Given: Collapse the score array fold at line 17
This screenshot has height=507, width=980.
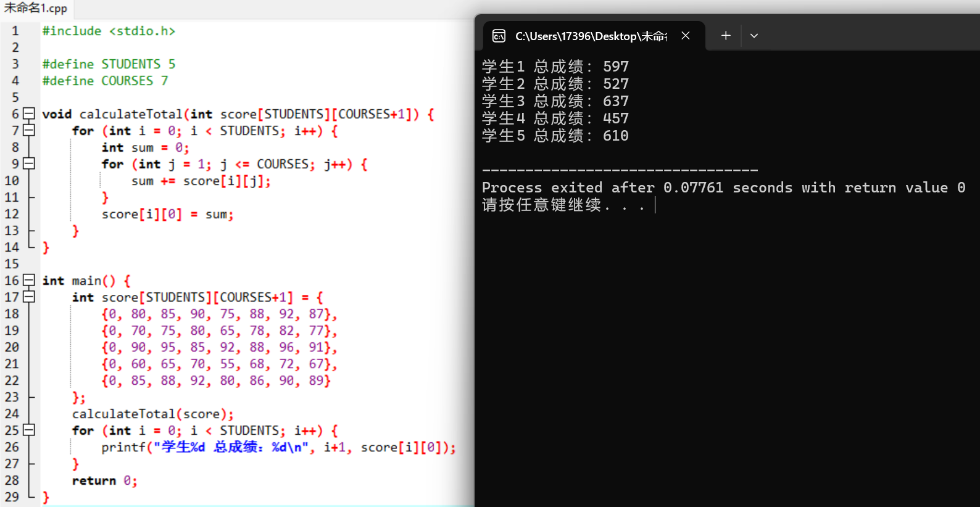Looking at the screenshot, I should click(x=29, y=297).
